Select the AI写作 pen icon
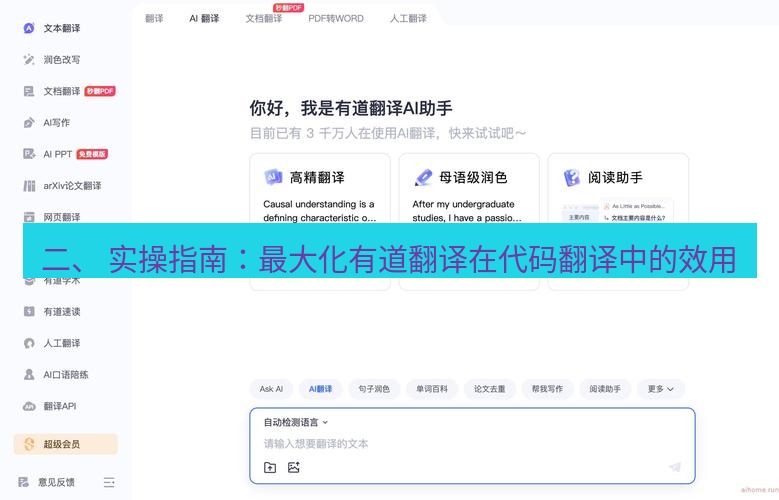The image size is (779, 500). (x=29, y=122)
